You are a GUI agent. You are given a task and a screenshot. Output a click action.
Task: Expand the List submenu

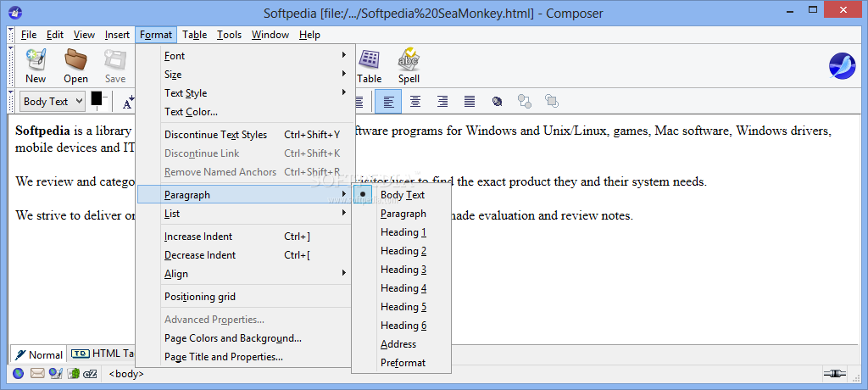tap(244, 214)
